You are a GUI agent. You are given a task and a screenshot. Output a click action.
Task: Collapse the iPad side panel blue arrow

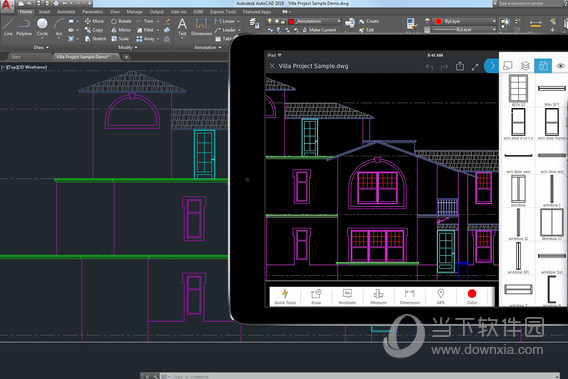(x=492, y=66)
